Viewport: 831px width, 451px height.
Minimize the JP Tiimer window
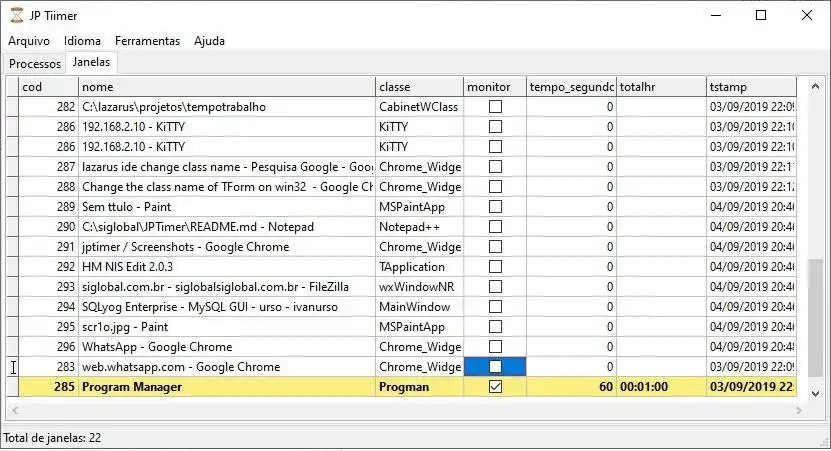tap(716, 15)
